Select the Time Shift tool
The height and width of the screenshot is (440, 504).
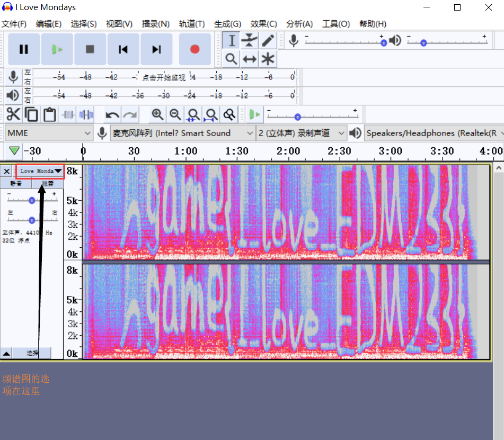point(250,59)
